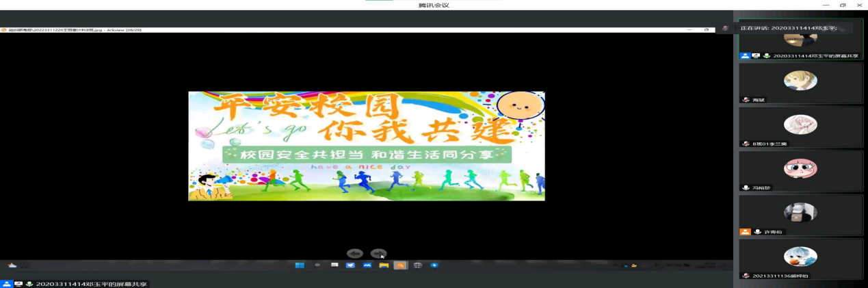Viewport: 868px width, 288px height.
Task: Select participant 许青仙 video tile
Action: [x=800, y=214]
